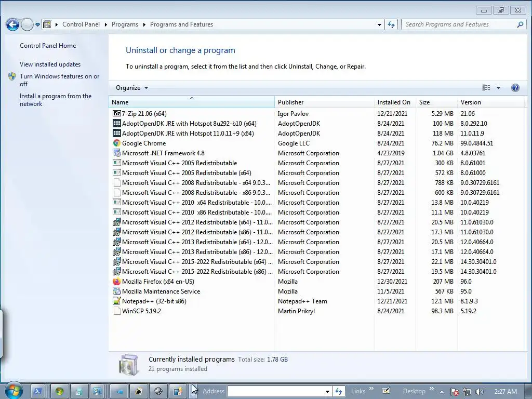Show hidden tray icons arrow
The height and width of the screenshot is (399, 532).
[x=442, y=392]
